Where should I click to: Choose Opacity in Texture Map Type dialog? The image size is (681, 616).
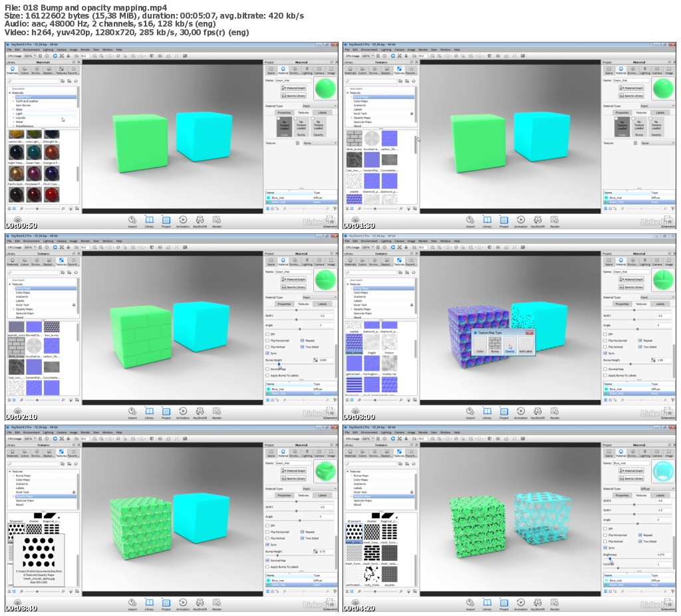pos(510,346)
